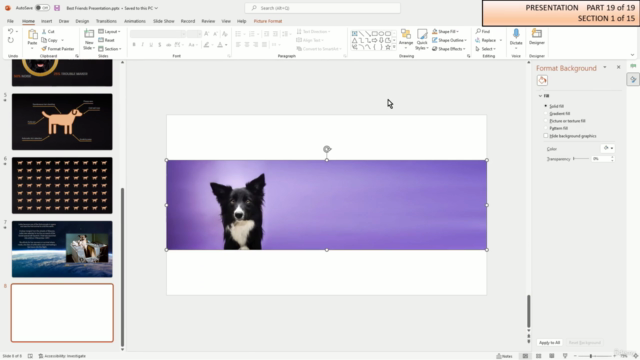The width and height of the screenshot is (640, 360).
Task: Collapse the ribbon with the chevron
Action: click(x=632, y=55)
